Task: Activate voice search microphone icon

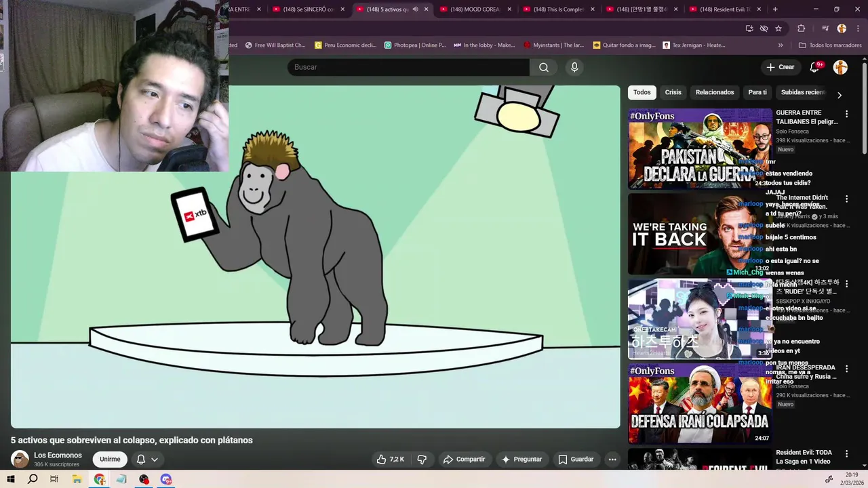Action: 574,67
